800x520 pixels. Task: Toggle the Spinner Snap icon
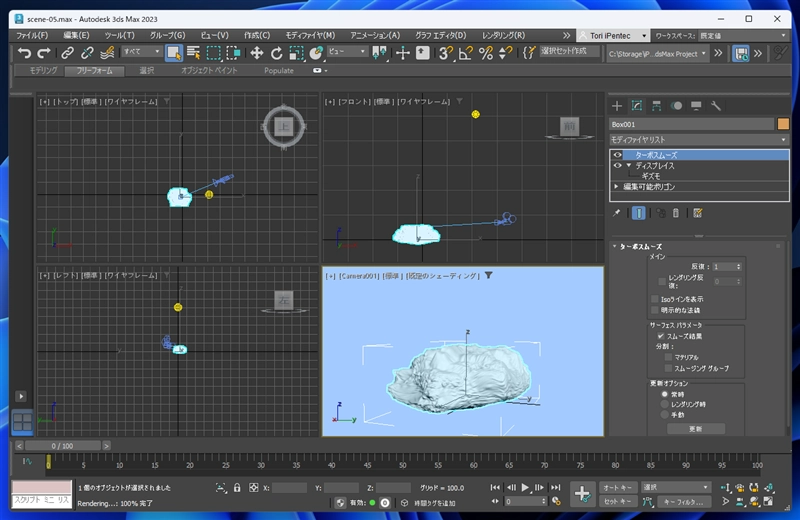pos(505,53)
